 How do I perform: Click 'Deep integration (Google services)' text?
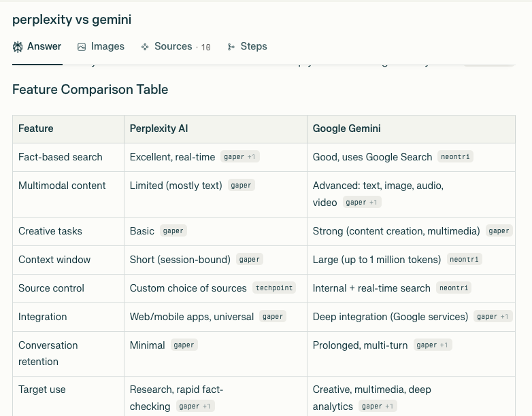pos(390,317)
